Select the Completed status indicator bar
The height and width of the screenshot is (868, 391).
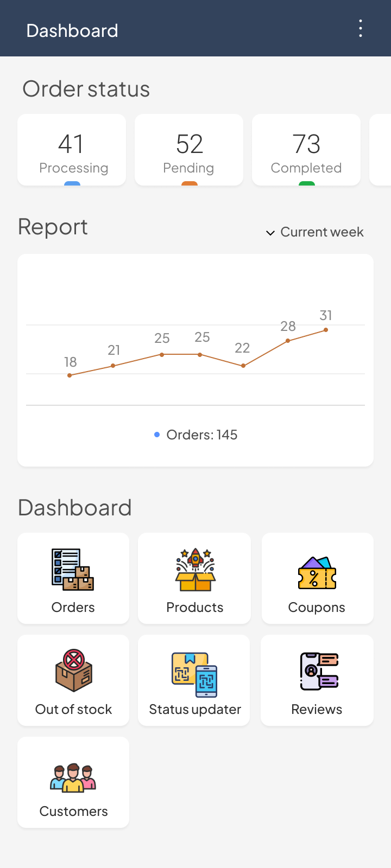coord(306,184)
